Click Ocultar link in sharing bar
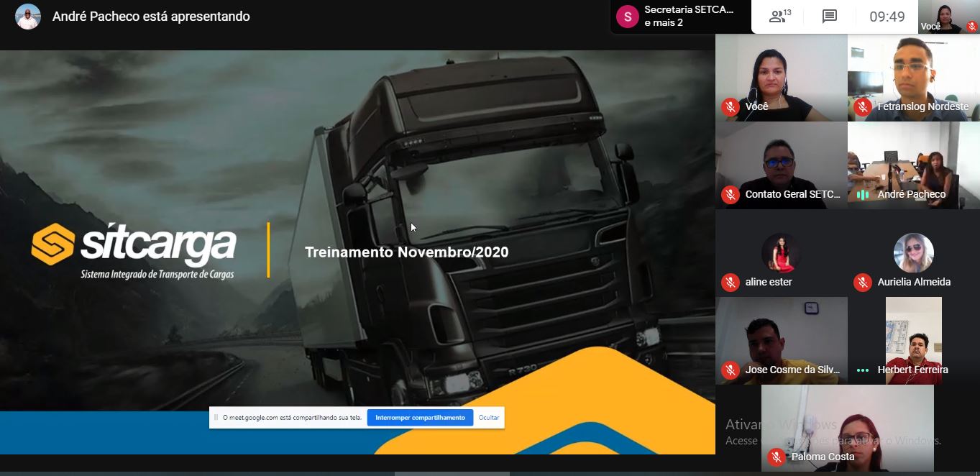 489,418
